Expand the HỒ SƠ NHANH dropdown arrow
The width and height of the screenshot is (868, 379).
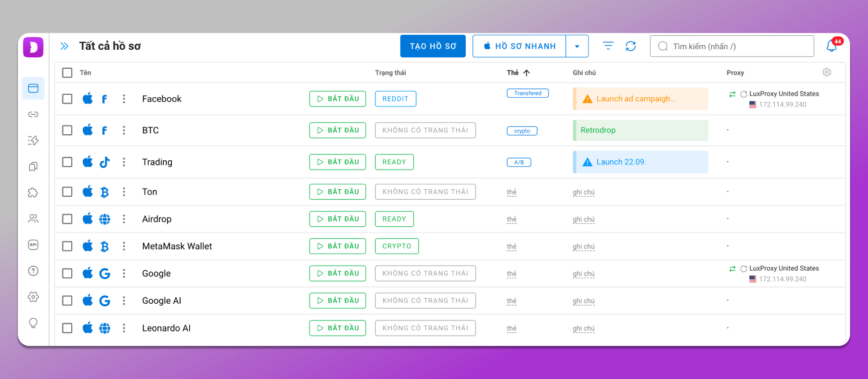click(577, 46)
